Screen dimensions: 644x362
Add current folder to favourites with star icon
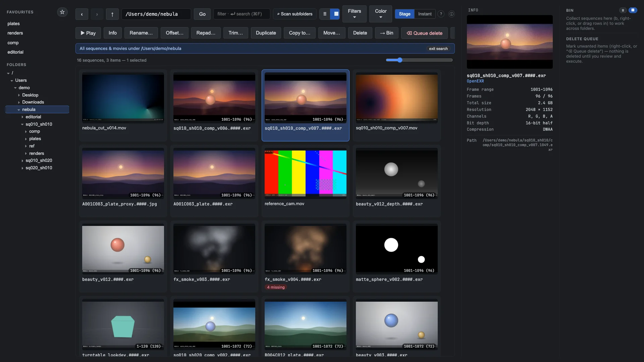[x=62, y=12]
